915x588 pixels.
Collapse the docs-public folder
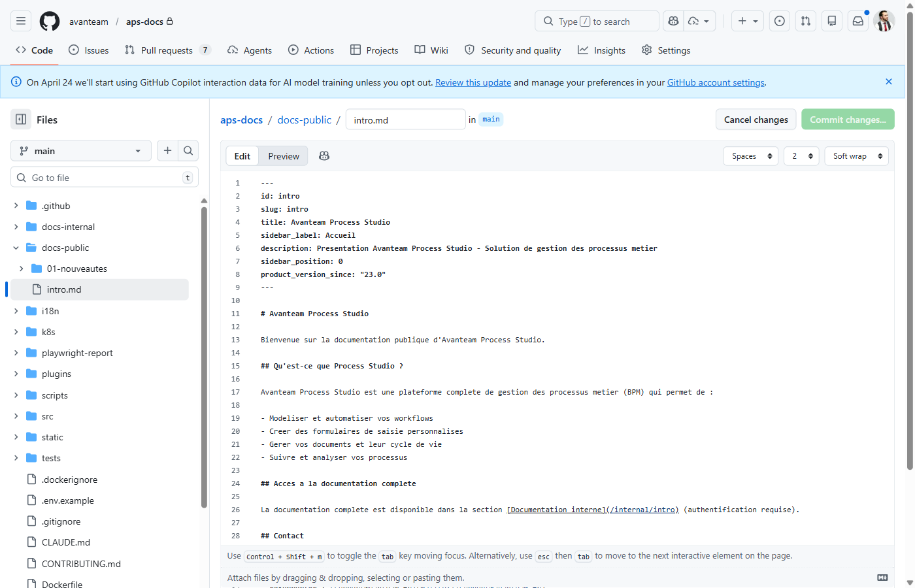[16, 248]
